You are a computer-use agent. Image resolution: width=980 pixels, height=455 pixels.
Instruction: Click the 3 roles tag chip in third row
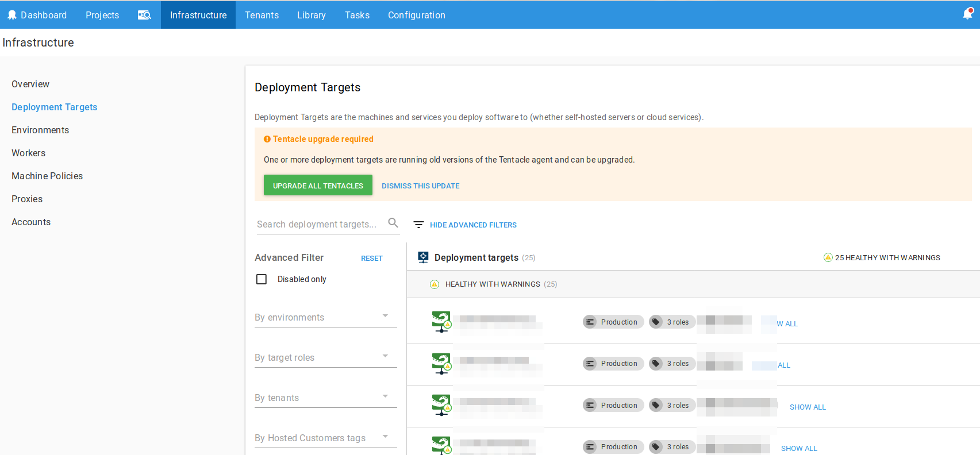point(672,406)
